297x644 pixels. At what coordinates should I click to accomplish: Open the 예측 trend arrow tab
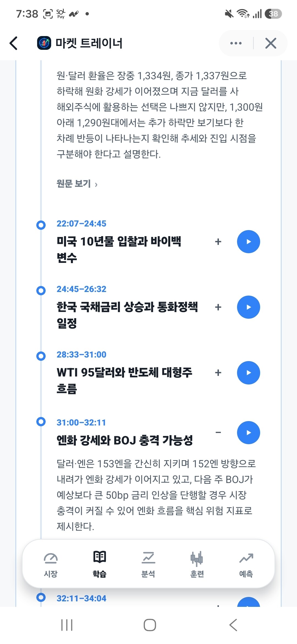coord(246,564)
